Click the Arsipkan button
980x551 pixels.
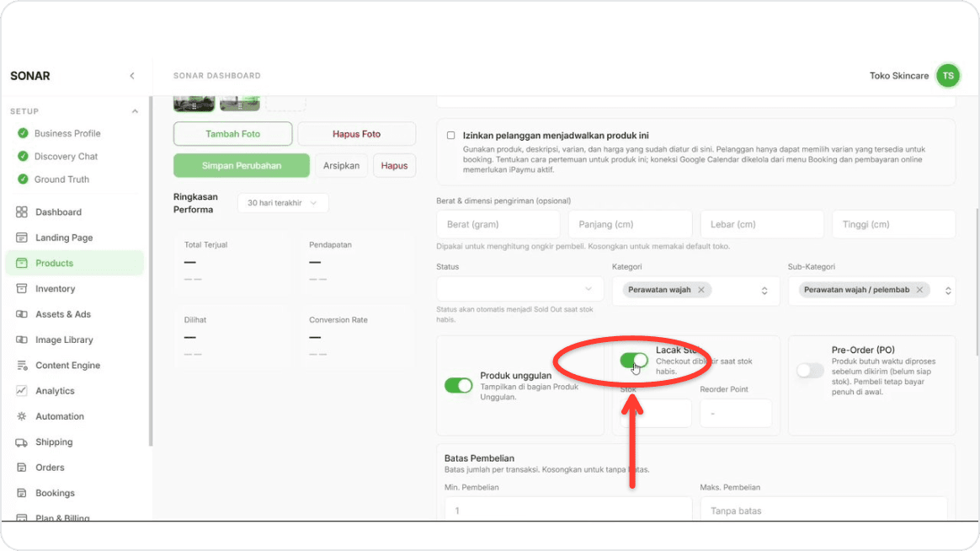point(341,166)
